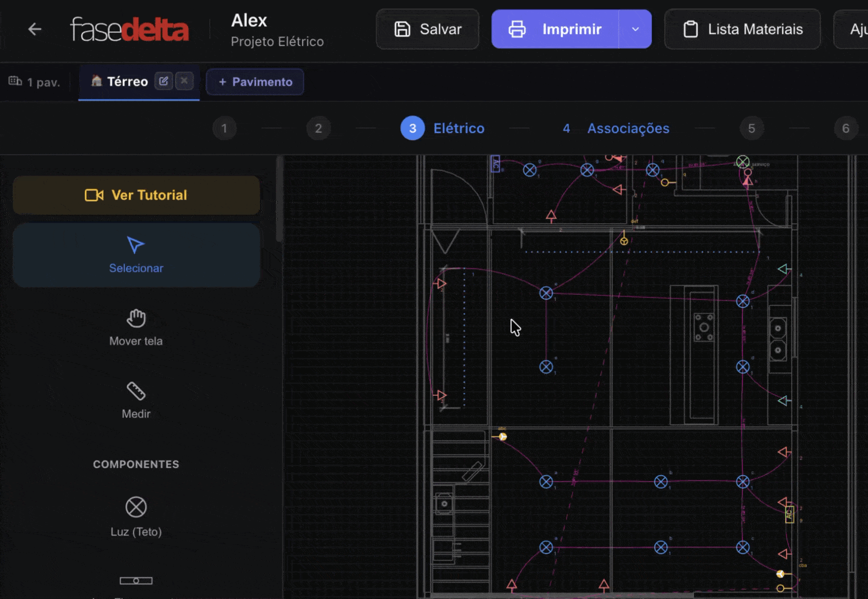Select the yellow AC symbol on the right wall
This screenshot has height=599, width=868.
click(x=789, y=515)
